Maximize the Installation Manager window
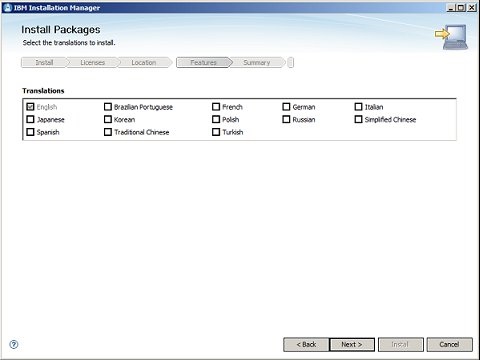 (x=461, y=8)
